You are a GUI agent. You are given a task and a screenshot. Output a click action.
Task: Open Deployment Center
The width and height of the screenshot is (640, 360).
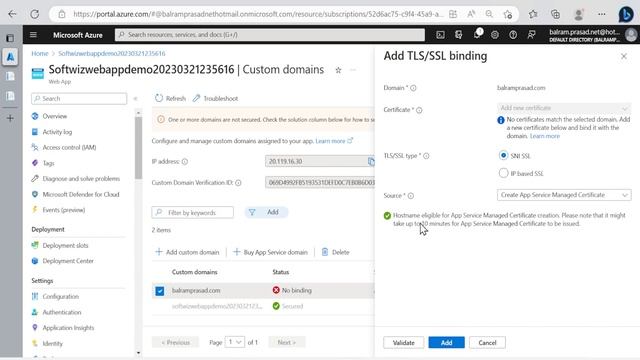click(68, 261)
